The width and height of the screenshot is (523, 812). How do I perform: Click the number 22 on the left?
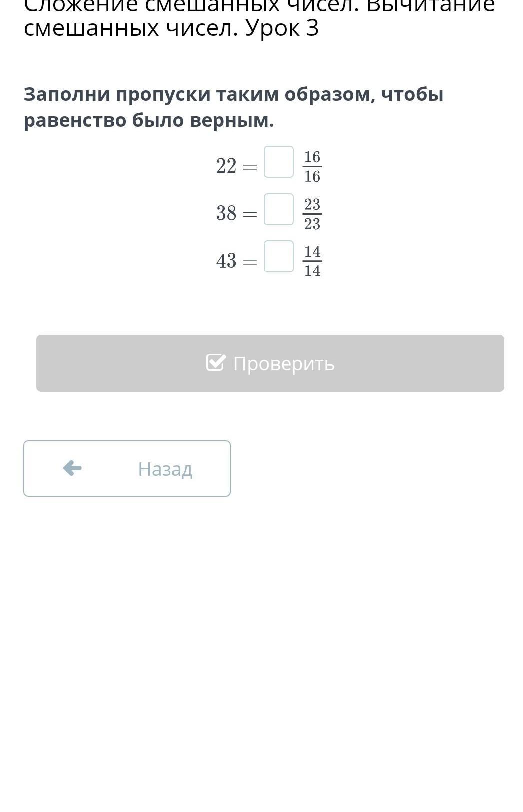[x=226, y=166]
